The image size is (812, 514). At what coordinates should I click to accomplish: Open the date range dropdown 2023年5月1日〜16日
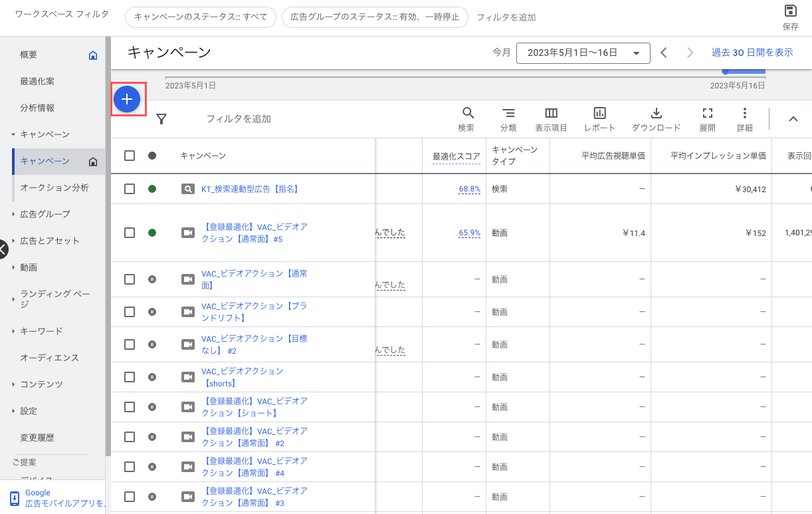(x=583, y=53)
